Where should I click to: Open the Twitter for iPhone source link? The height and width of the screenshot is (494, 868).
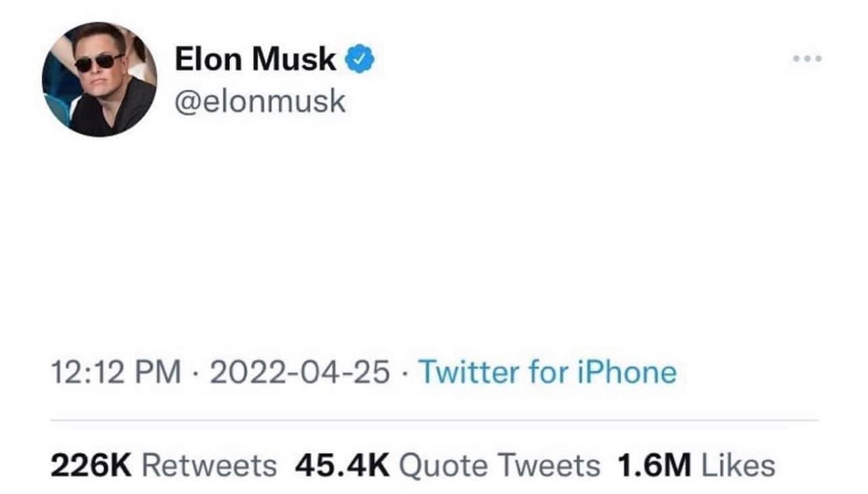point(548,372)
